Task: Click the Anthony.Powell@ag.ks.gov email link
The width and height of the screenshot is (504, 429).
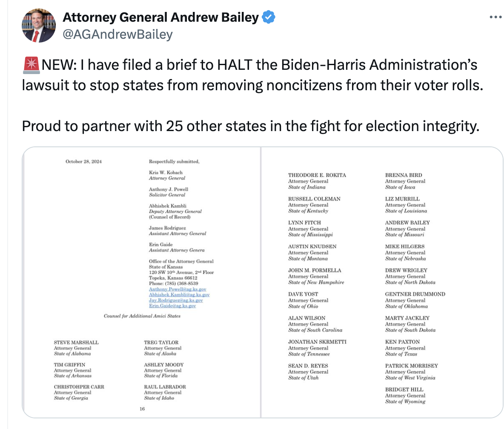Action: 178,289
